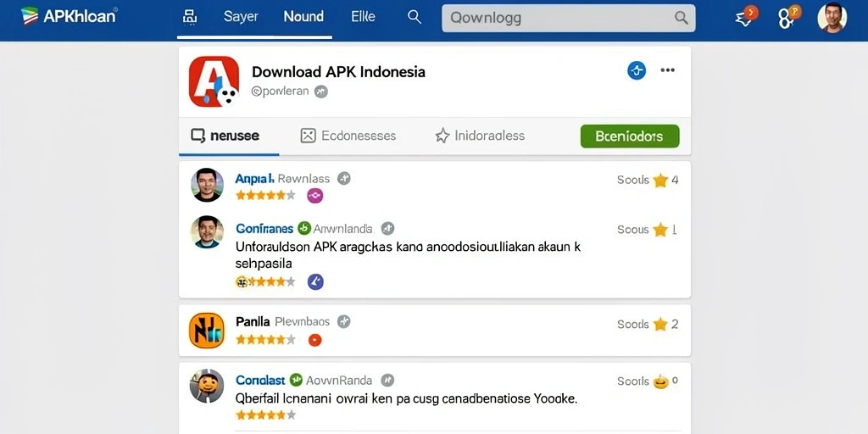Click the Scouls emoji icon showing 0
This screenshot has width=868, height=434.
click(x=660, y=381)
